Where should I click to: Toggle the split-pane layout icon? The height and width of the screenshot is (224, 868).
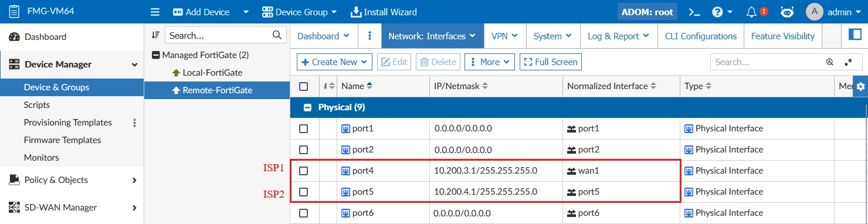click(x=855, y=35)
